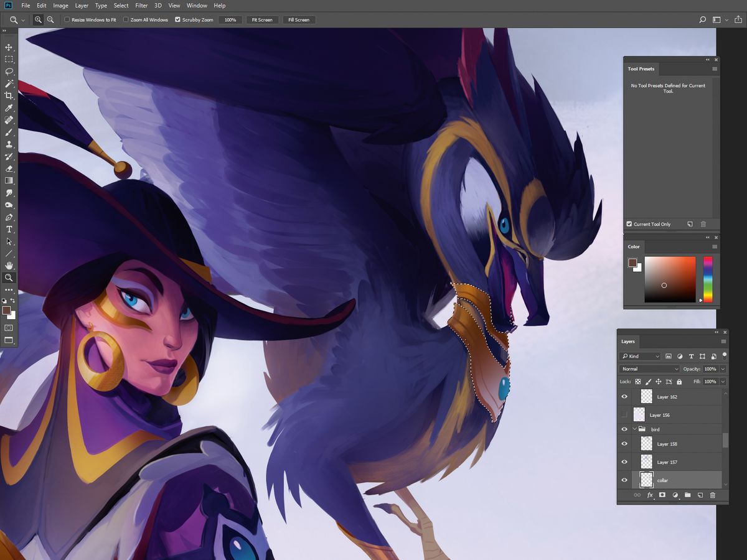Image resolution: width=747 pixels, height=560 pixels.
Task: Enable Resize Windows to Fit
Action: (x=66, y=19)
